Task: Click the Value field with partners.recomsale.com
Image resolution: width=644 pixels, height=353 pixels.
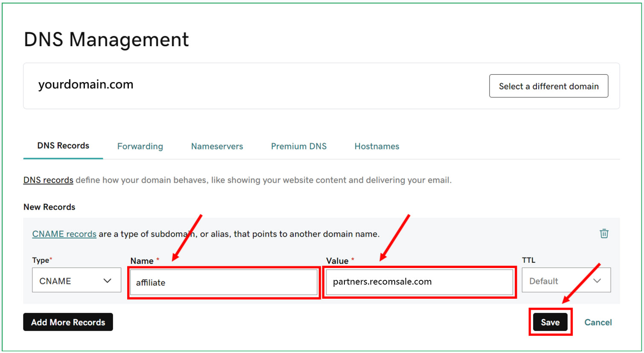Action: (419, 282)
